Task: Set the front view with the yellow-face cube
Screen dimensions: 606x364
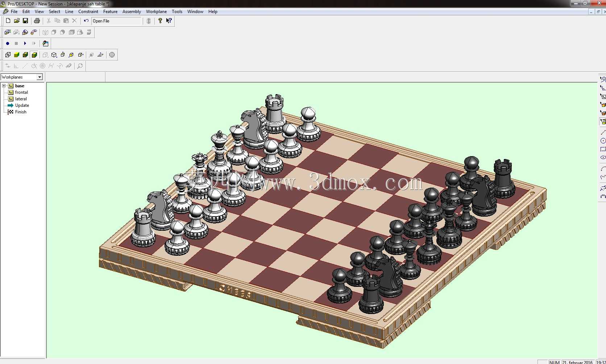Action: (71, 55)
